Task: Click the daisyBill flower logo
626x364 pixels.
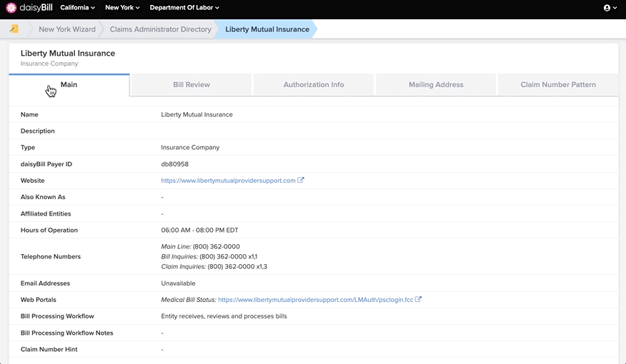Action: click(x=11, y=8)
